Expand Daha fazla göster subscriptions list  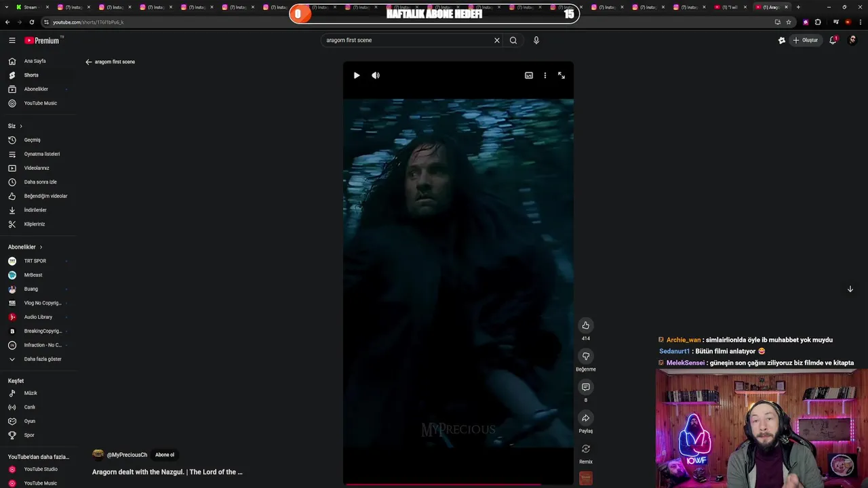click(x=37, y=359)
